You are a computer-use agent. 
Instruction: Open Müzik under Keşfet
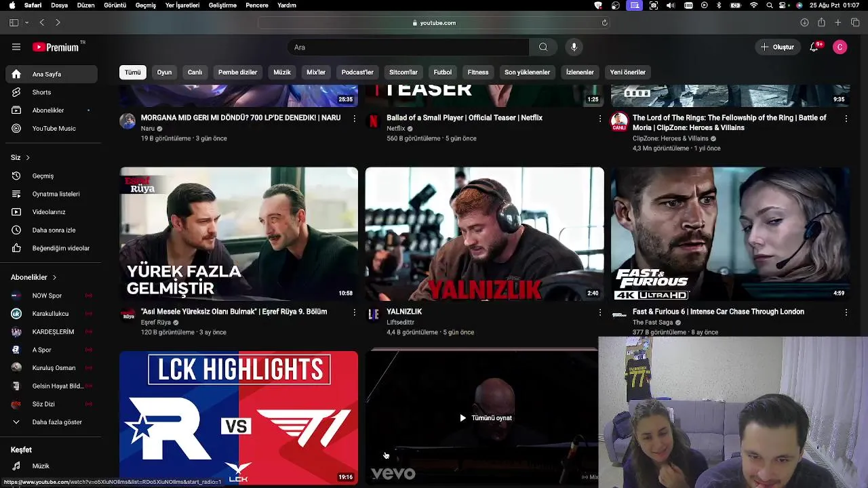click(52, 466)
